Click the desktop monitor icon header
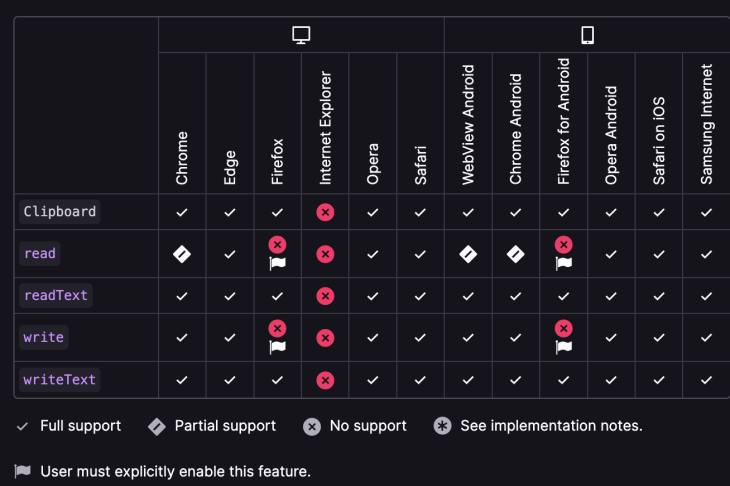 301,35
